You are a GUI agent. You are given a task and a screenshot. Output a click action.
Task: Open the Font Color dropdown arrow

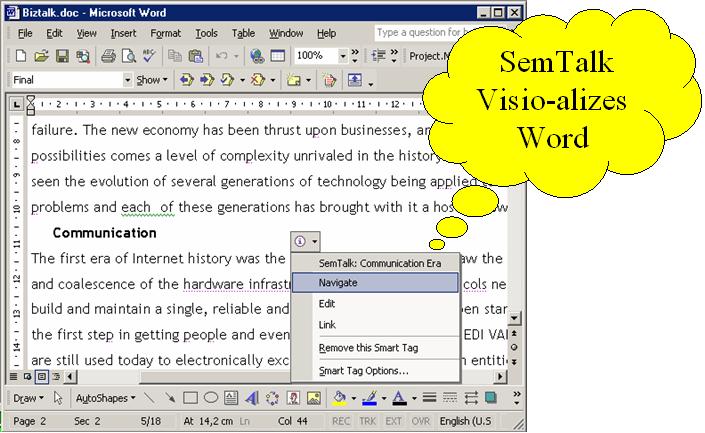[x=414, y=398]
